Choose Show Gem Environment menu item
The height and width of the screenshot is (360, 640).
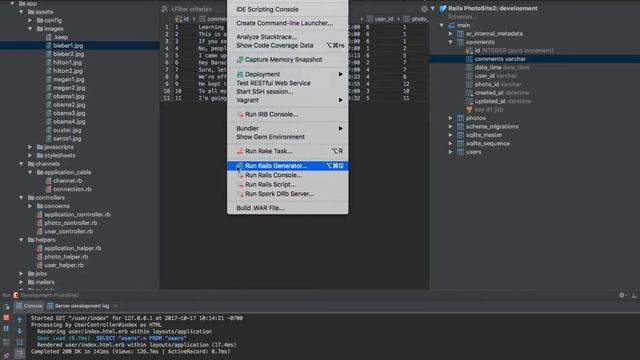287,137
